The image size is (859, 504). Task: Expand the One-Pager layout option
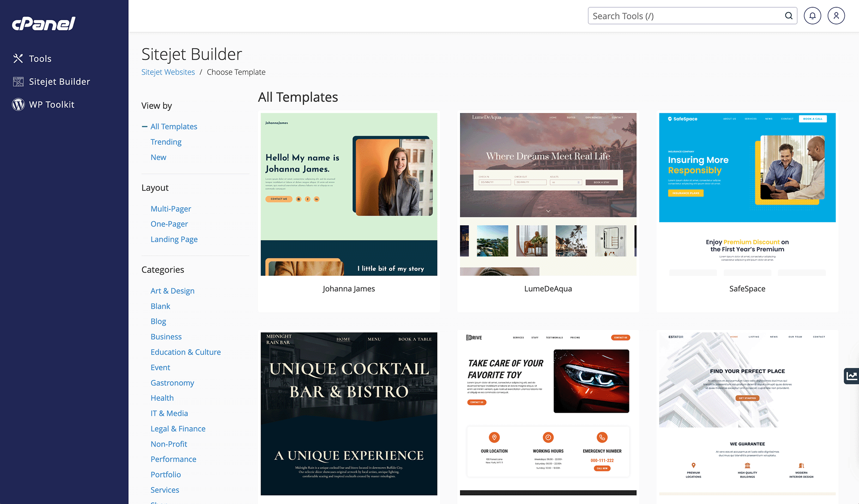169,224
